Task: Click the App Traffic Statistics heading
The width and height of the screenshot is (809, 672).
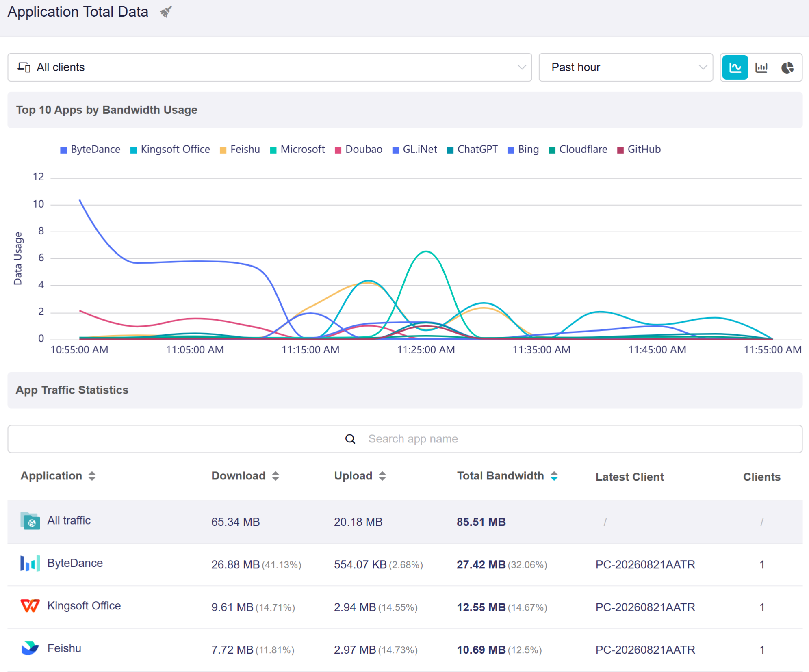Action: (72, 390)
